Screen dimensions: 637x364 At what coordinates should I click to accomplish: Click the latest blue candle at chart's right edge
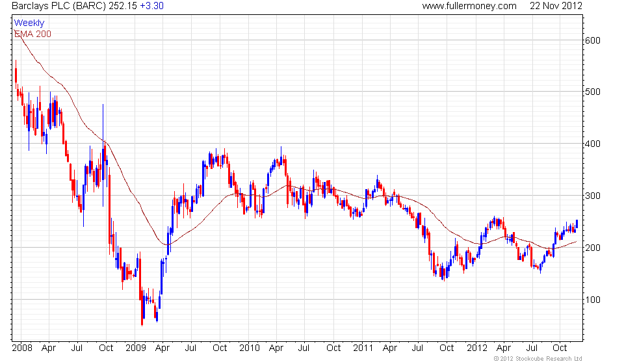pyautogui.click(x=577, y=224)
